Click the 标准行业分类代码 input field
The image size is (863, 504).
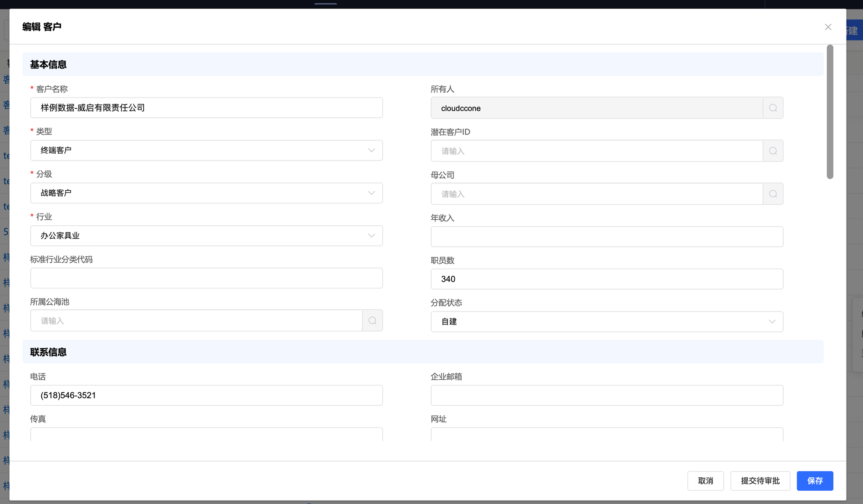[206, 278]
